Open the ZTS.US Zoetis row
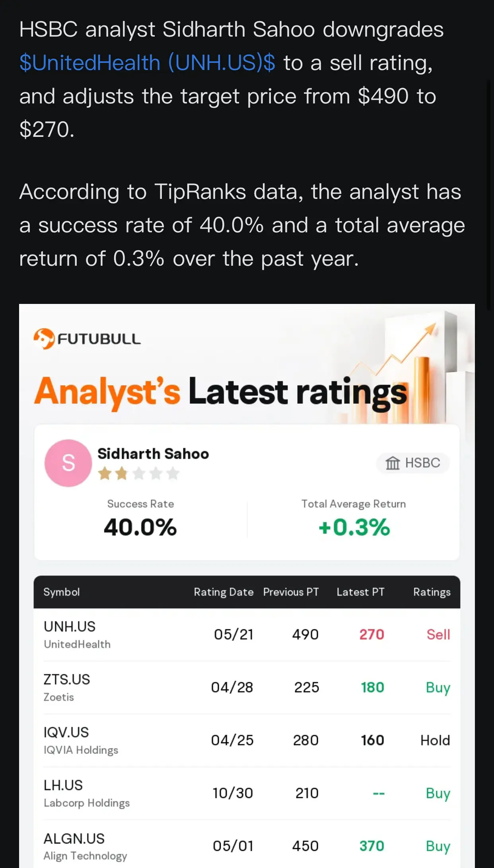The height and width of the screenshot is (868, 494). tap(247, 687)
